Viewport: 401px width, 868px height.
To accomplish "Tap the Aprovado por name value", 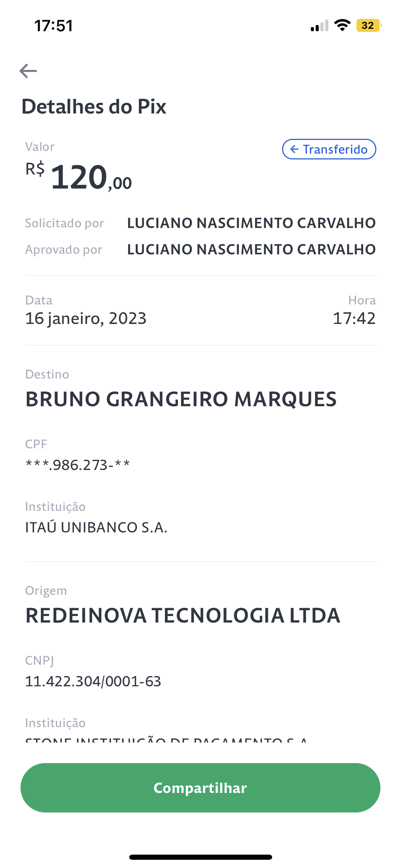I will click(252, 249).
